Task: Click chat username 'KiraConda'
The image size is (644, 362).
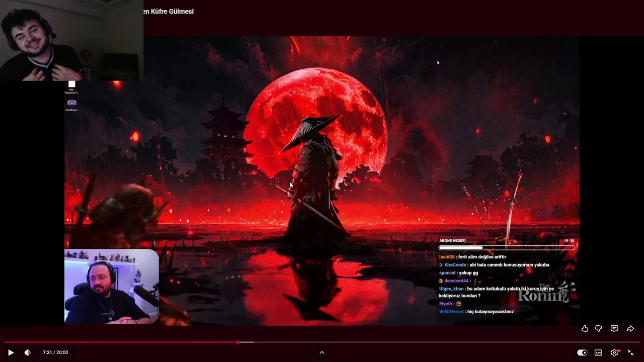Action: coord(455,265)
